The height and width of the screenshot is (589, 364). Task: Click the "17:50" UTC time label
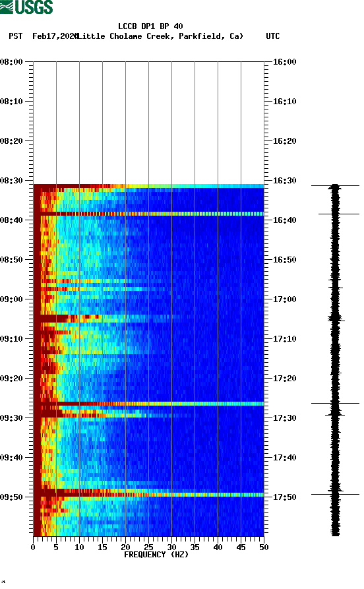click(284, 497)
